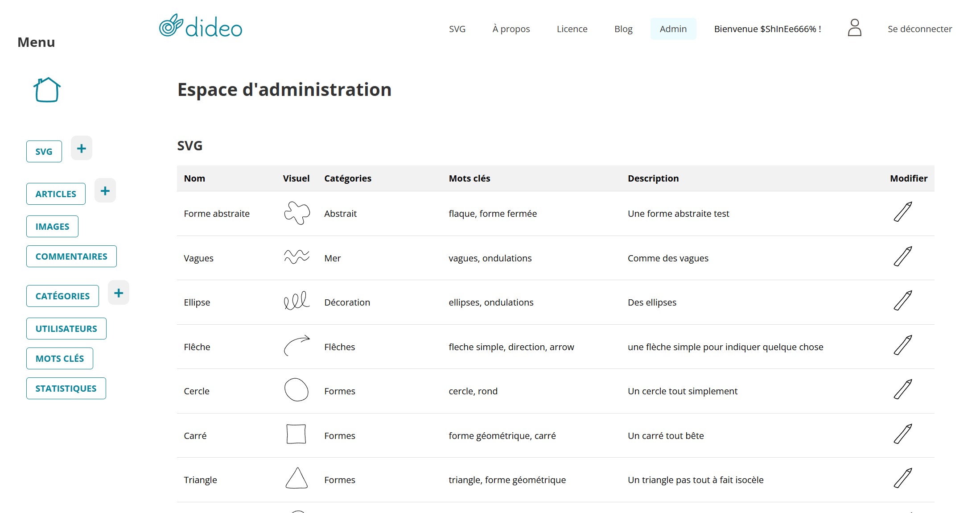Click the Nom column header
This screenshot has width=980, height=513.
pyautogui.click(x=194, y=178)
